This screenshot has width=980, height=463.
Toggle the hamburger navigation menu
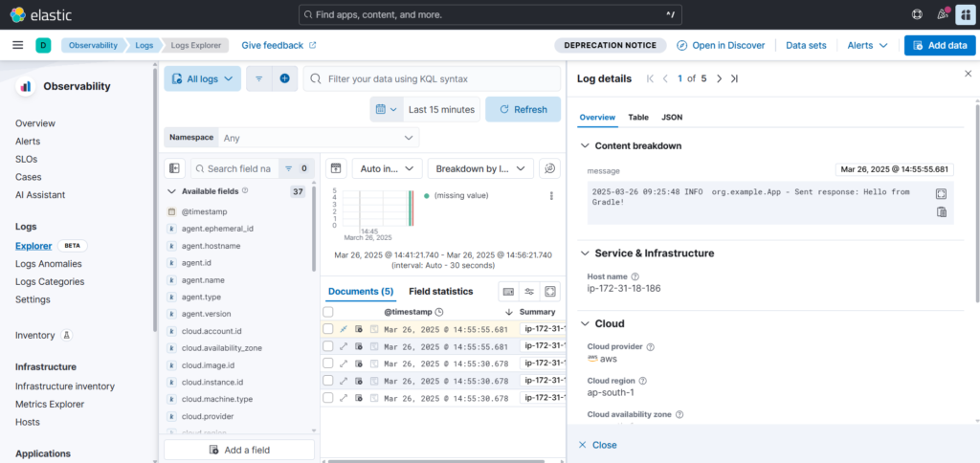pos(18,45)
